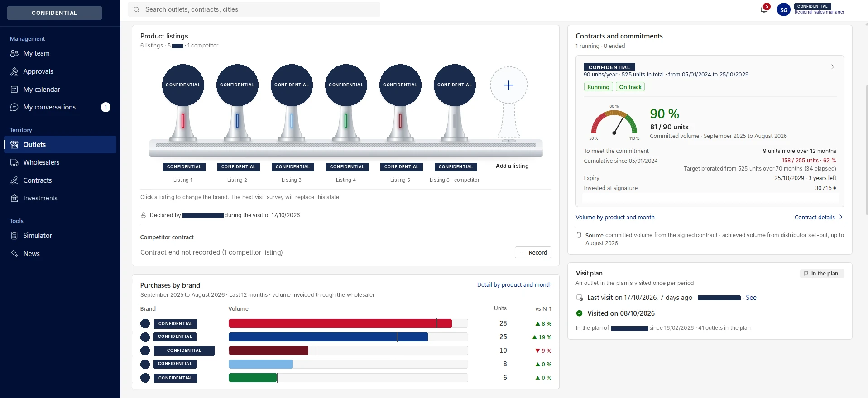Click the CONFIDENTIAL button atop the sidebar

(x=54, y=13)
